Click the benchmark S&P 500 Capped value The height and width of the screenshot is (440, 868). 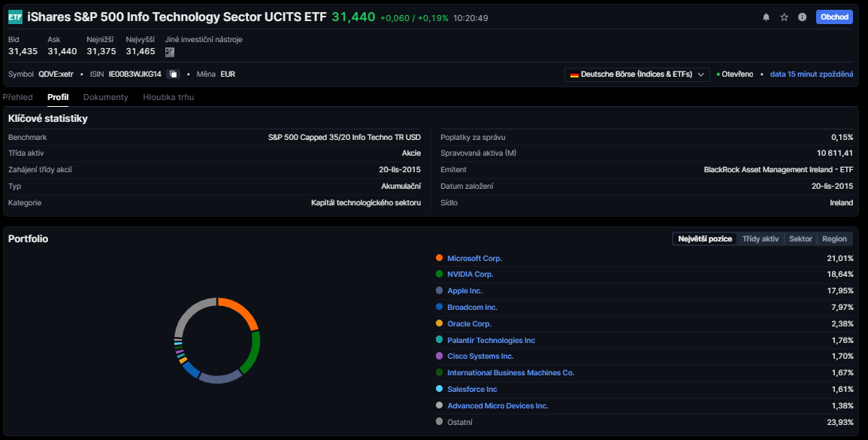(x=344, y=138)
